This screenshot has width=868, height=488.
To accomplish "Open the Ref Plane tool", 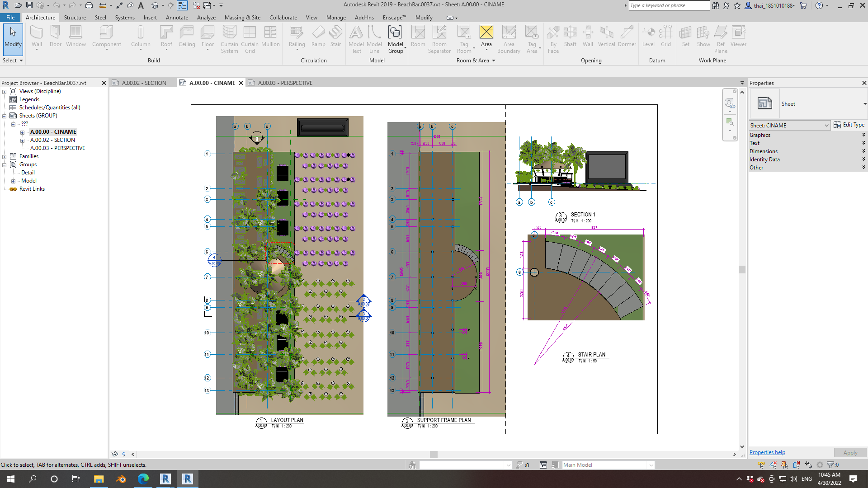I will pyautogui.click(x=721, y=39).
